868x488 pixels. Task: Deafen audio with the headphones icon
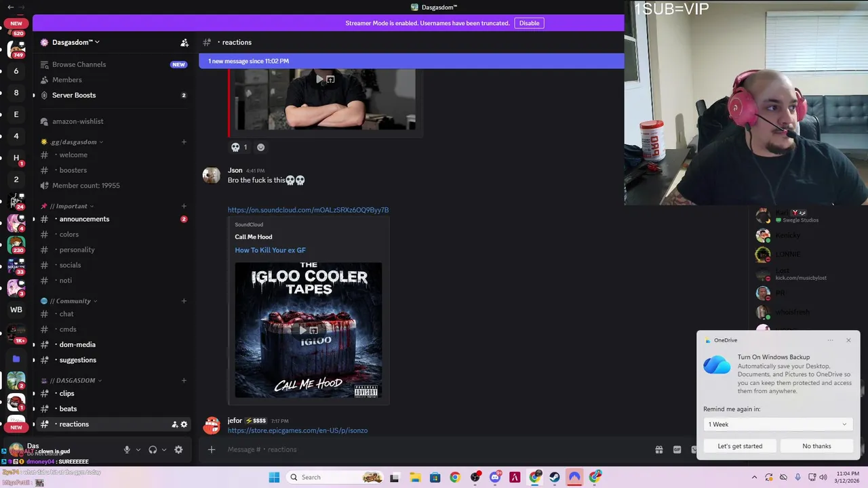(153, 449)
